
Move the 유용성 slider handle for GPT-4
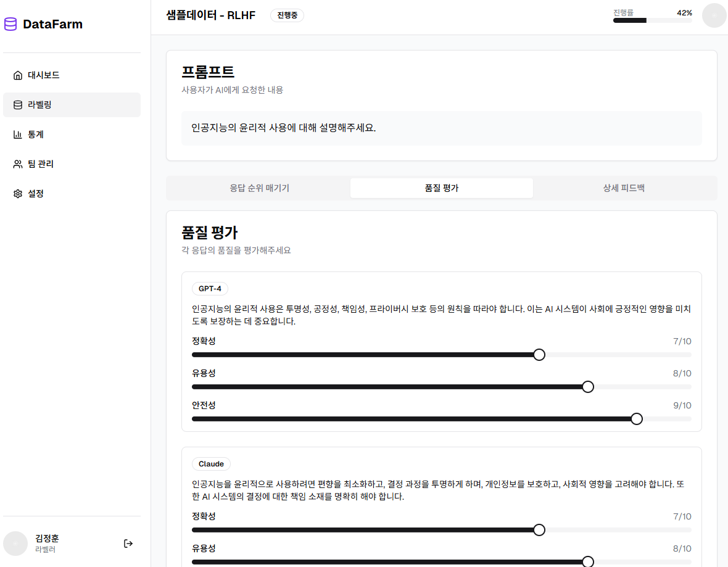click(588, 386)
